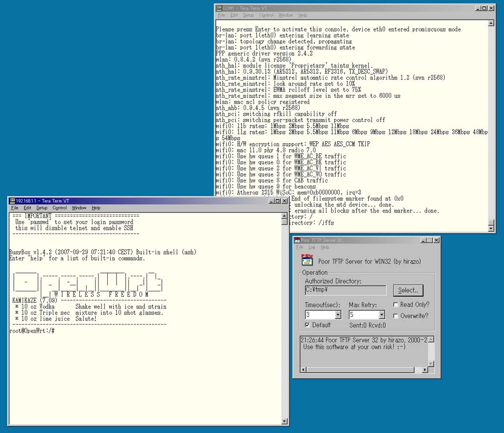Click the 192.168.1.1 Tera Term title bar icon
Image resolution: width=504 pixels, height=433 pixels.
tap(12, 201)
